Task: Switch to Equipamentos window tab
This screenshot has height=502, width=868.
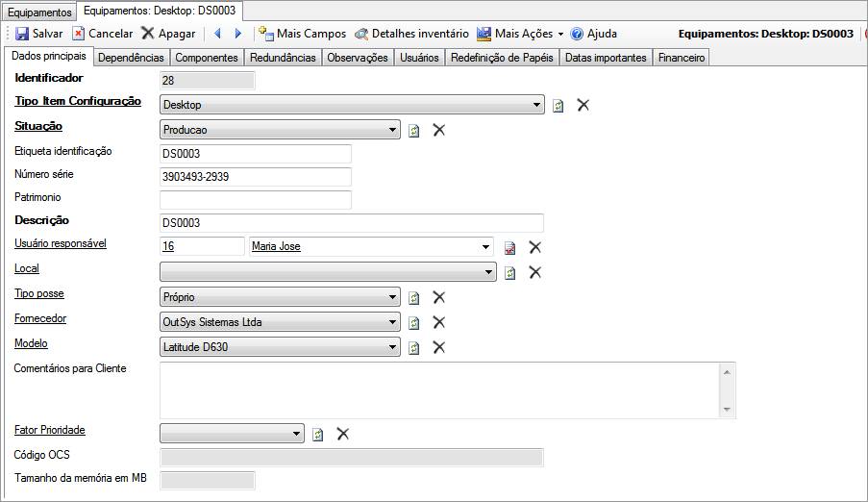Action: click(39, 12)
